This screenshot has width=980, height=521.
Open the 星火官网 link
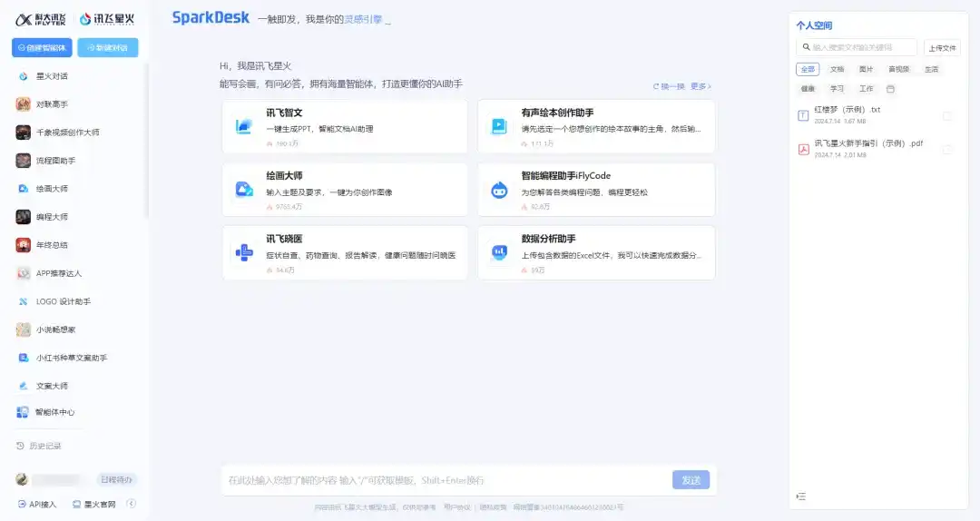[x=94, y=504]
